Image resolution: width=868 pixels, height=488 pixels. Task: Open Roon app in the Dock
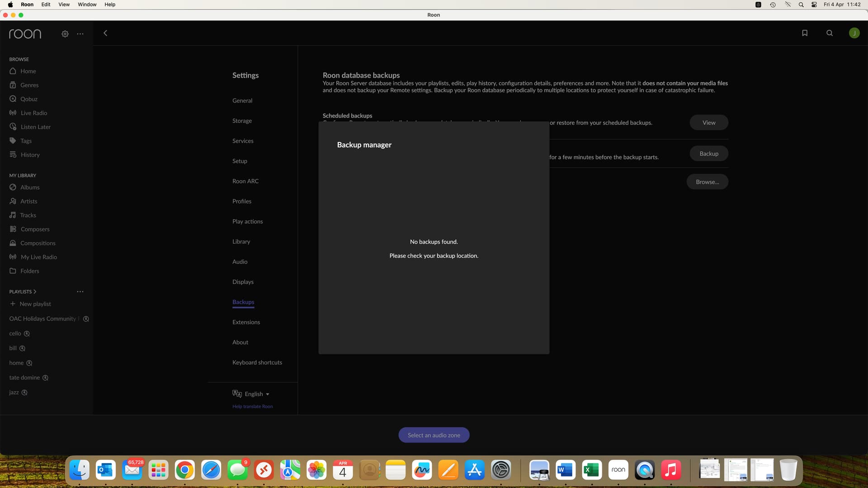click(x=618, y=470)
